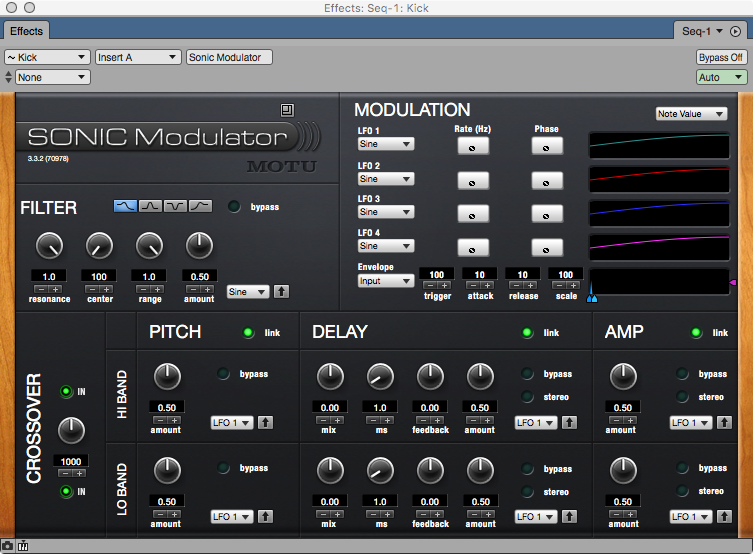Toggle Hi Band crossover IN switch
This screenshot has height=554, width=753.
pos(66,391)
